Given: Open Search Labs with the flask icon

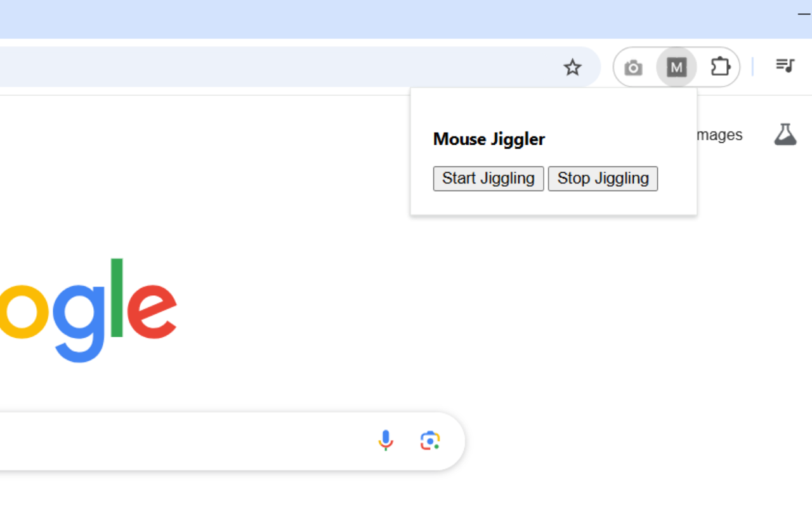Looking at the screenshot, I should [785, 134].
